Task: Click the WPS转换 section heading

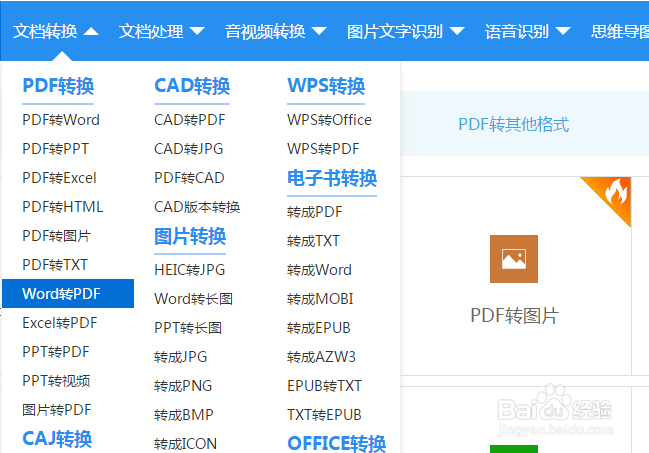Action: point(326,86)
